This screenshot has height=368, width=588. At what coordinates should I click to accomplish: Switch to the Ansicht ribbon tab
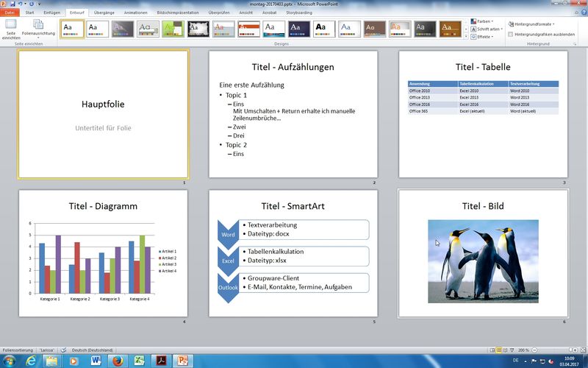pyautogui.click(x=246, y=13)
